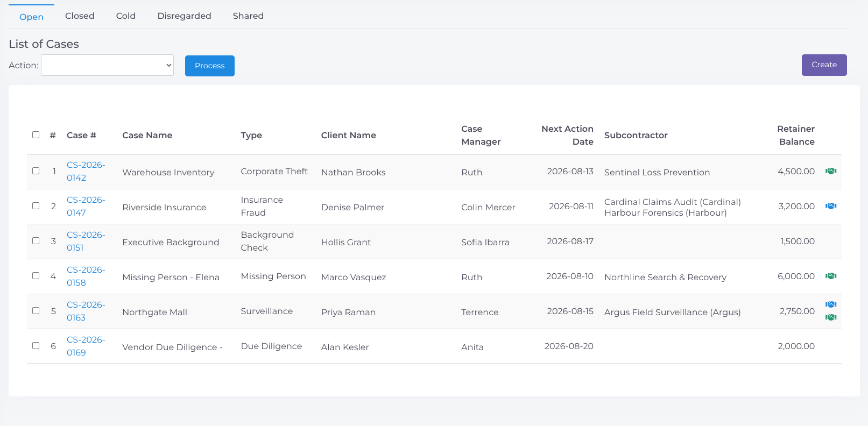Click the Next Action Date column header

click(567, 136)
